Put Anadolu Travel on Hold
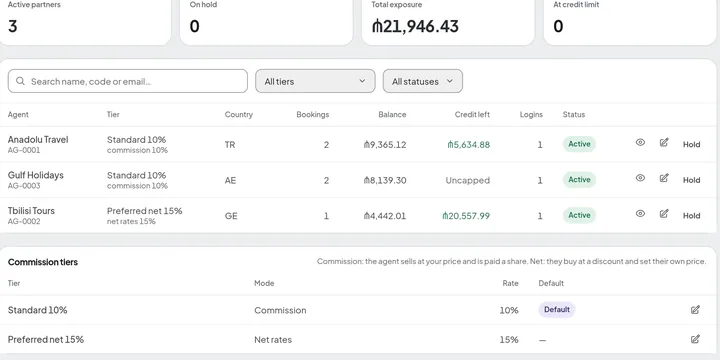 (x=691, y=144)
